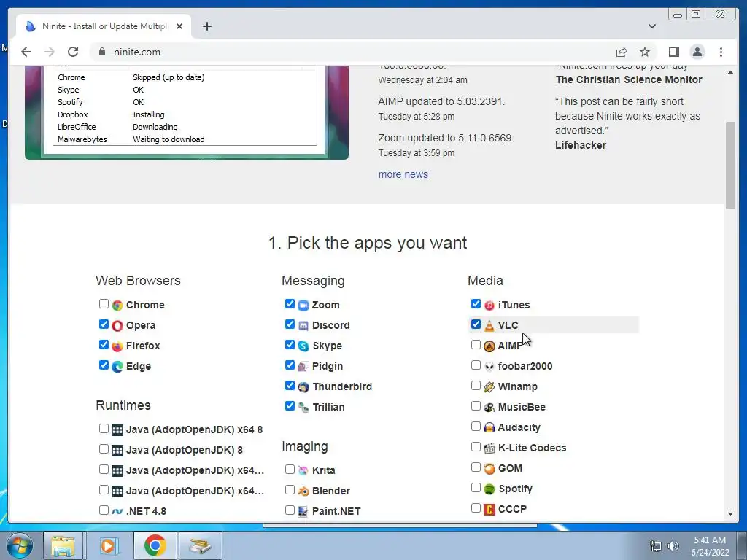Click the Thunderbird app icon

pos(303,387)
